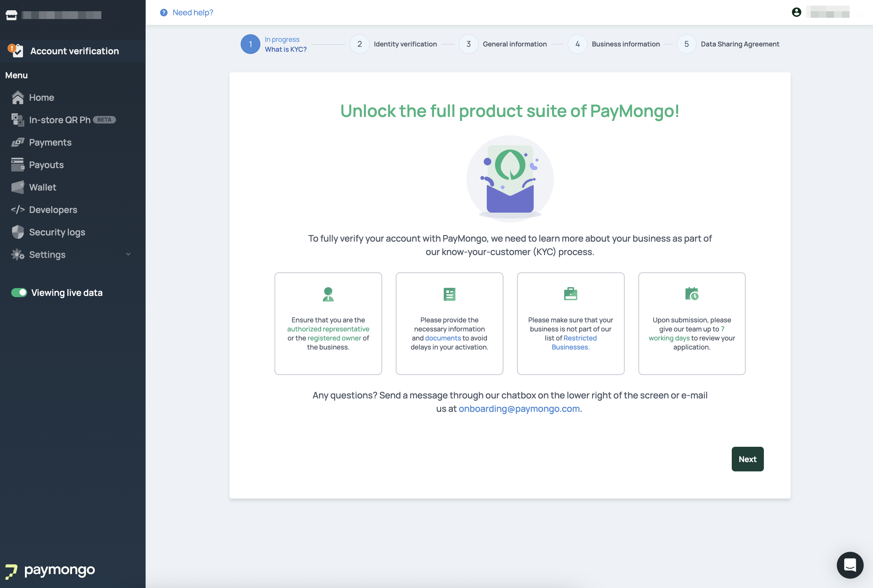
Task: Select step 3 General information circle
Action: click(468, 44)
